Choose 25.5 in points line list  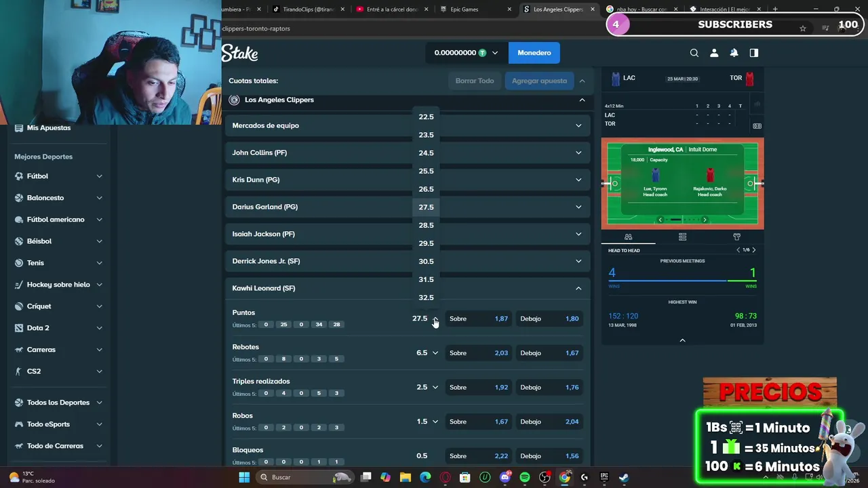pos(426,171)
